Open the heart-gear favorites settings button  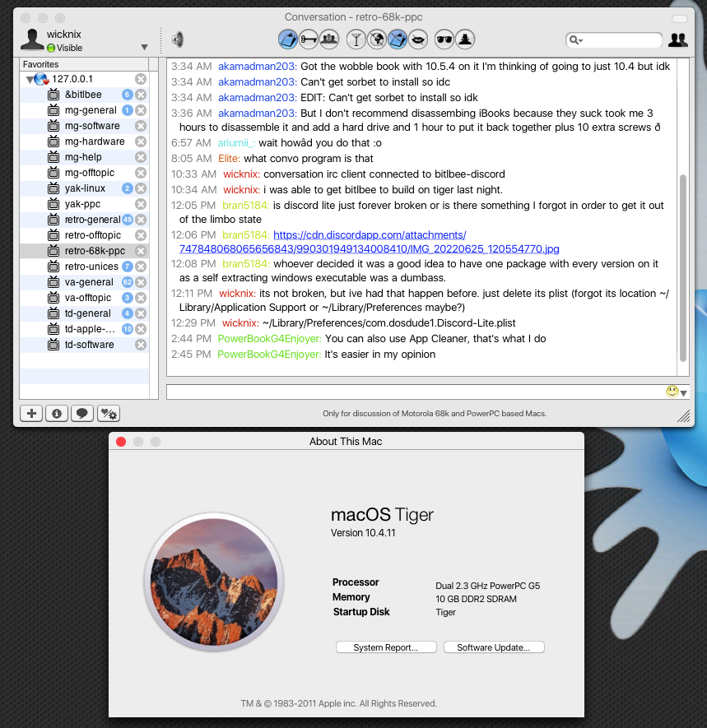[x=109, y=413]
